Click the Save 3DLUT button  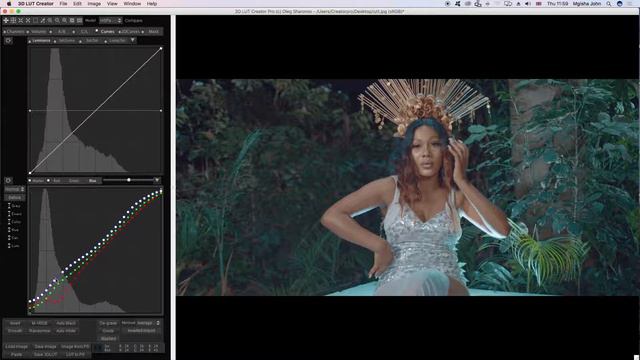[45, 355]
